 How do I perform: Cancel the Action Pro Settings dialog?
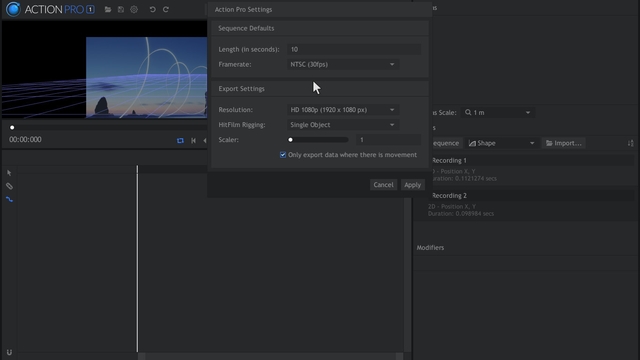point(383,185)
